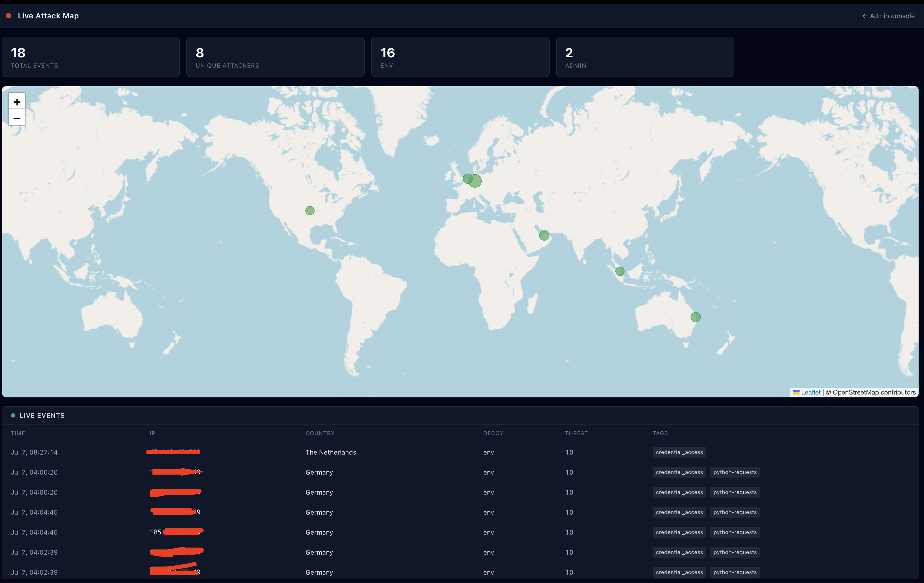
Task: Click the red live indicator dot beside Live Attack Map
Action: tap(8, 16)
